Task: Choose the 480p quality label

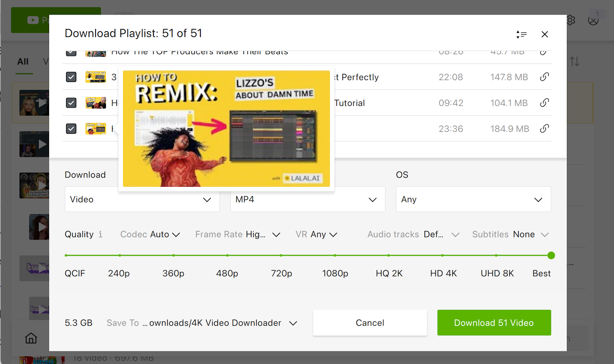Action: click(x=227, y=273)
